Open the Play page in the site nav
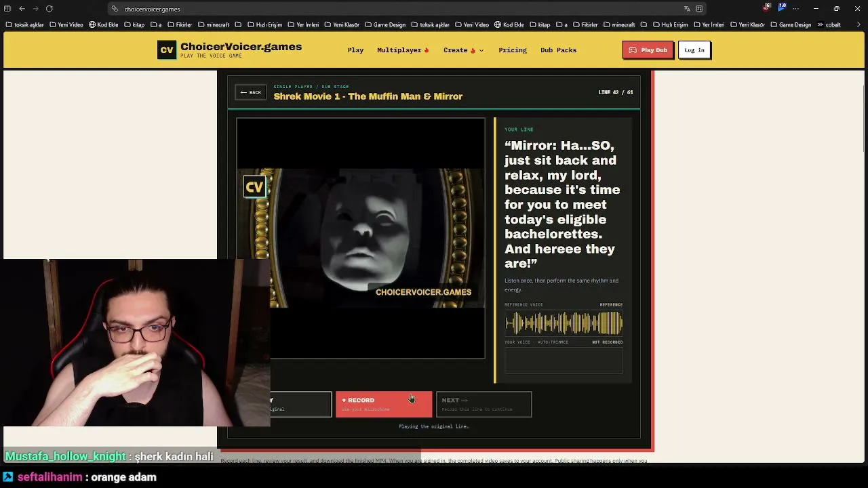This screenshot has width=868, height=488. pos(355,50)
